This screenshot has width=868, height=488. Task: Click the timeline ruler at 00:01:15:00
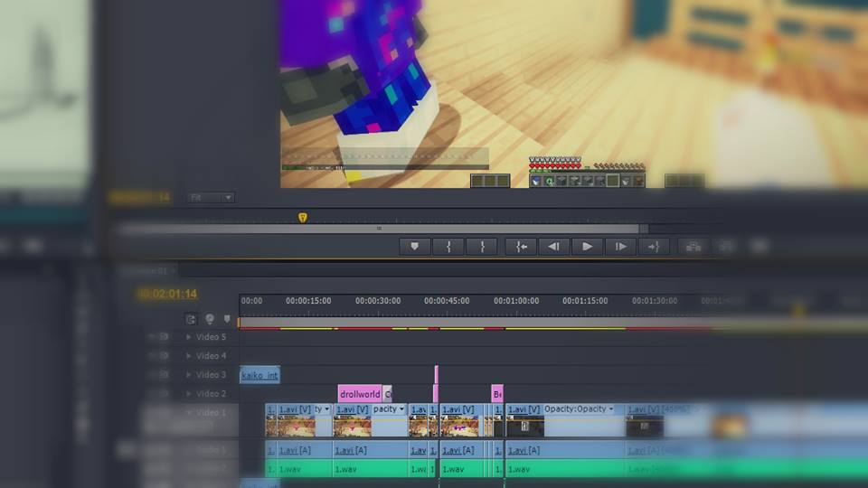585,301
